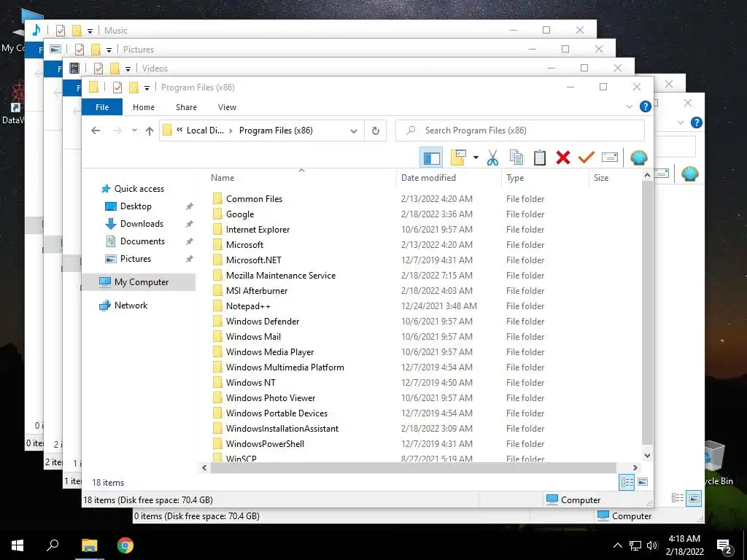This screenshot has width=747, height=560.
Task: Select Downloads in Quick access
Action: [142, 224]
